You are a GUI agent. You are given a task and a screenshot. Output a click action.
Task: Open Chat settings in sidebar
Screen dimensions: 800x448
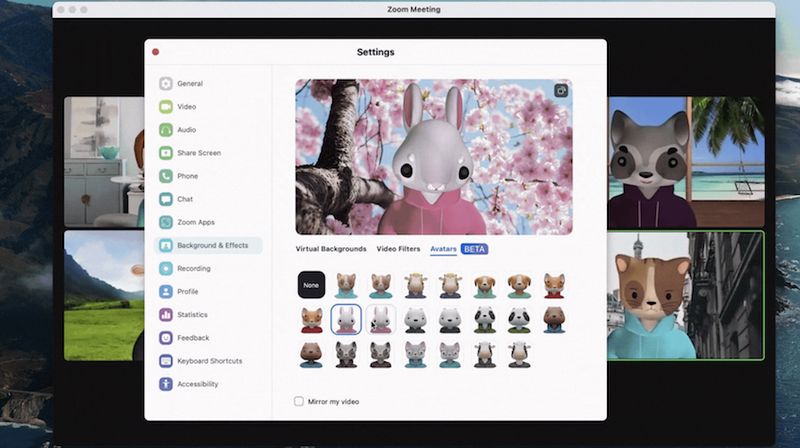(x=184, y=199)
